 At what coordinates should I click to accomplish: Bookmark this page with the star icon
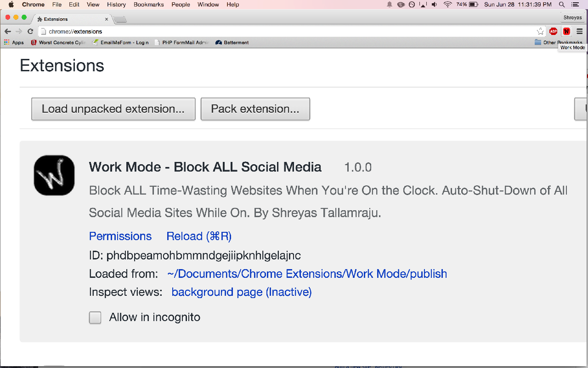coord(540,31)
